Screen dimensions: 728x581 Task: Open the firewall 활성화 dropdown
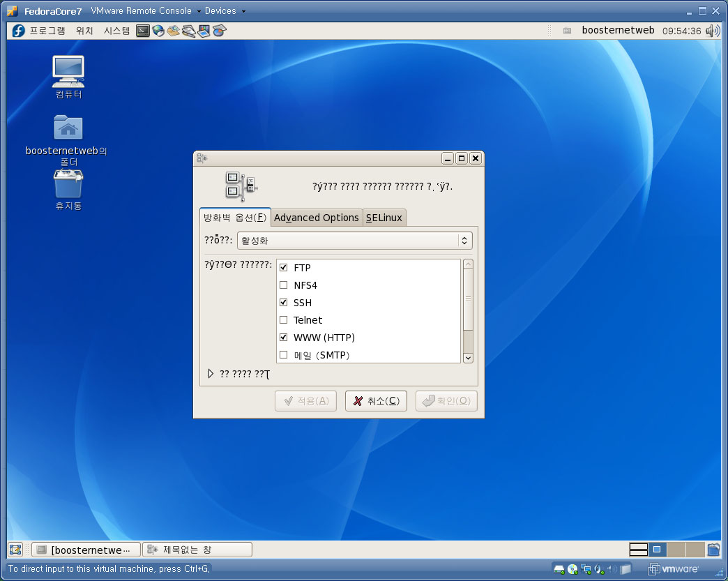point(354,241)
